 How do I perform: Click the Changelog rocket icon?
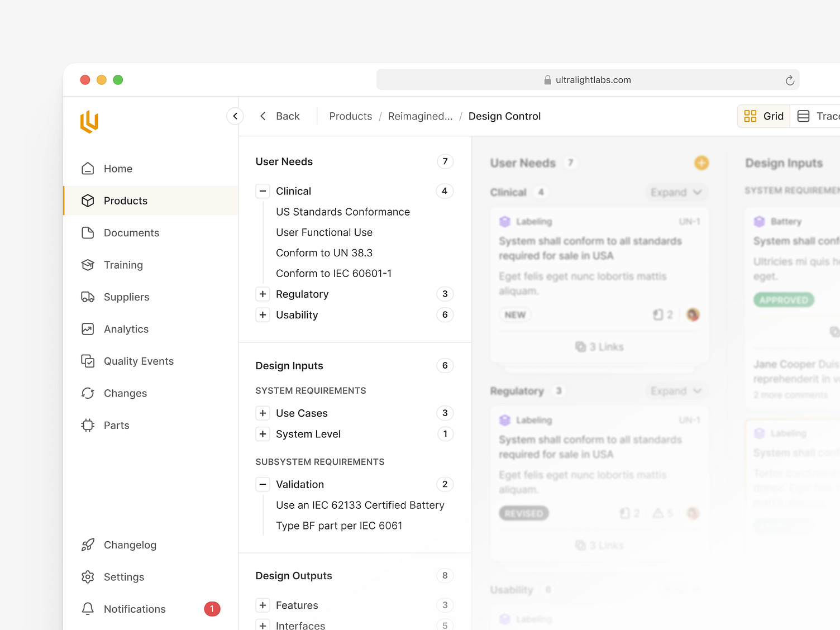tap(88, 545)
